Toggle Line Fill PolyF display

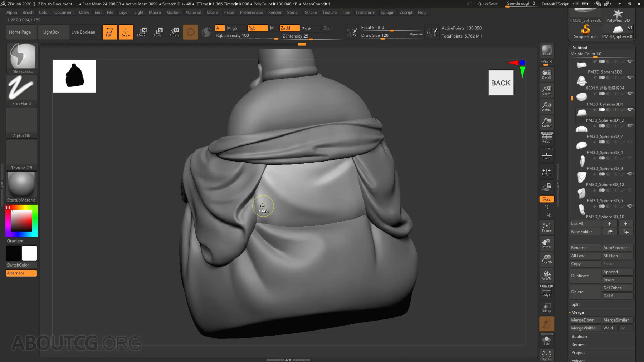pos(546,291)
